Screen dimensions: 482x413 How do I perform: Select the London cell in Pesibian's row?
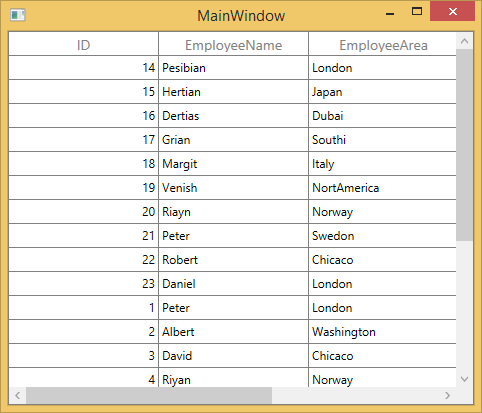383,68
